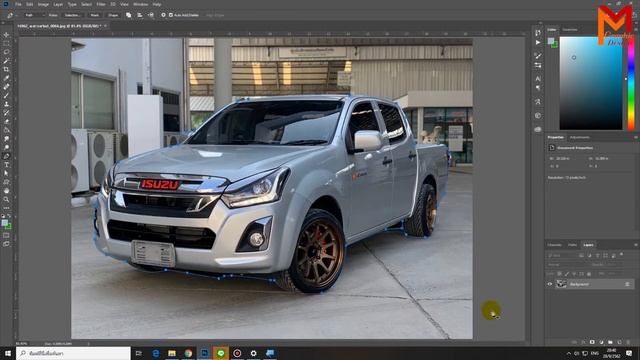Screen dimensions: 640x360
Task: Select the Blur tool
Action: (x=6, y=139)
